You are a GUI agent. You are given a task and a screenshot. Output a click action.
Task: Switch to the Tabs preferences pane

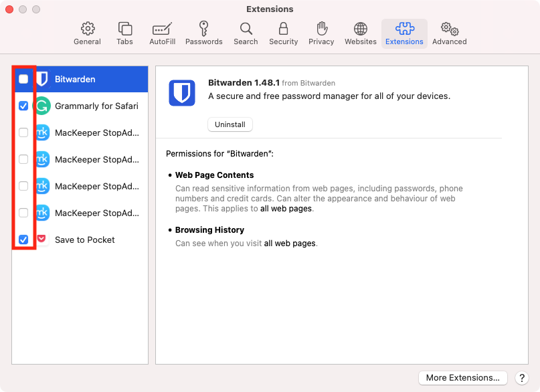pyautogui.click(x=124, y=33)
